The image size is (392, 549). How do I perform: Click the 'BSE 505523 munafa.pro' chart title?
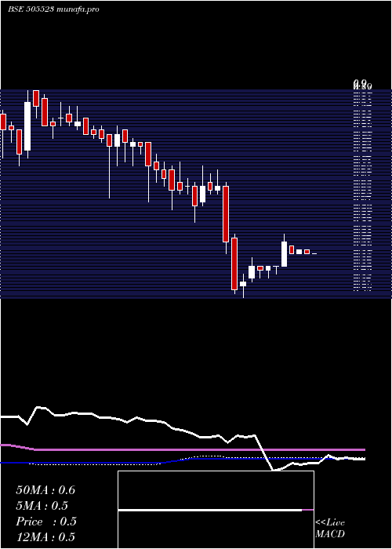[x=53, y=9]
